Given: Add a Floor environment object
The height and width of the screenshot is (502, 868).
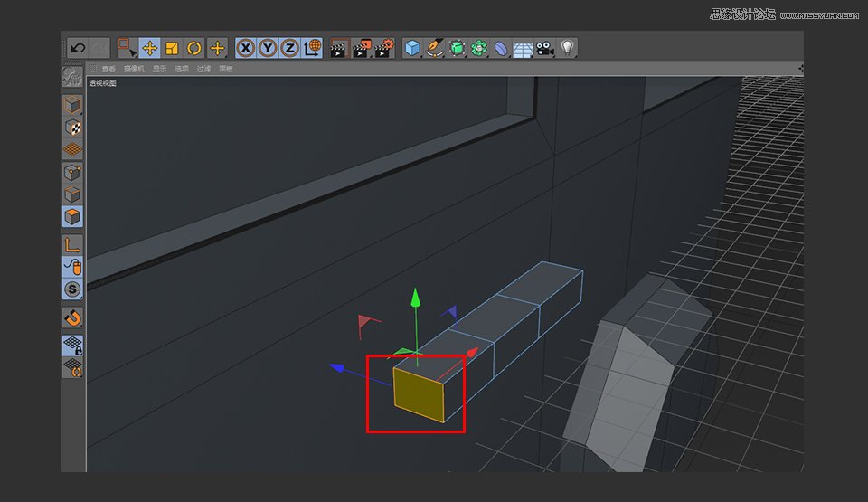Looking at the screenshot, I should pos(524,48).
